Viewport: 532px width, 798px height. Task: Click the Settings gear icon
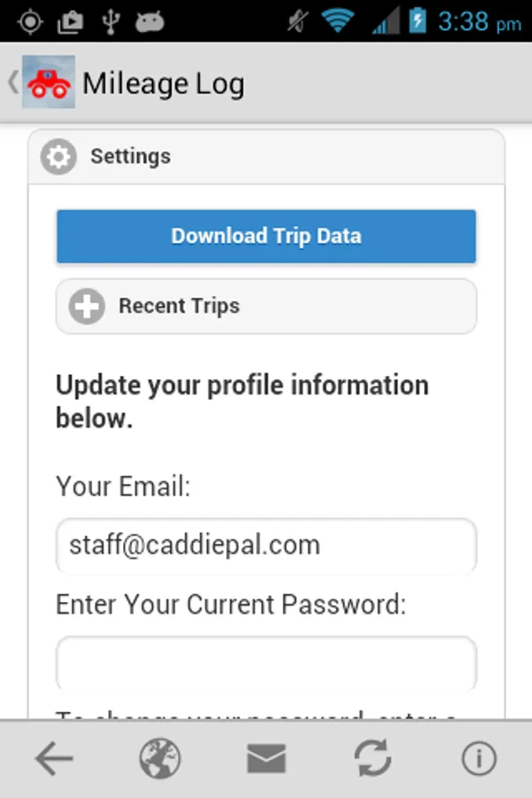[59, 158]
